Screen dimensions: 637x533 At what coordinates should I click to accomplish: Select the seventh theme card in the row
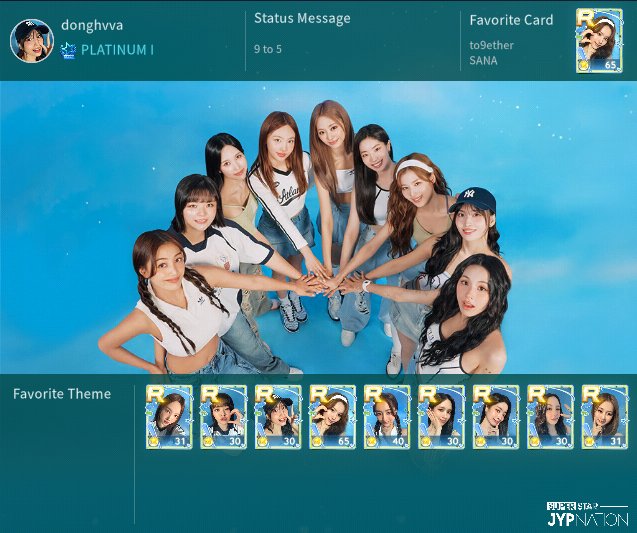coord(496,417)
